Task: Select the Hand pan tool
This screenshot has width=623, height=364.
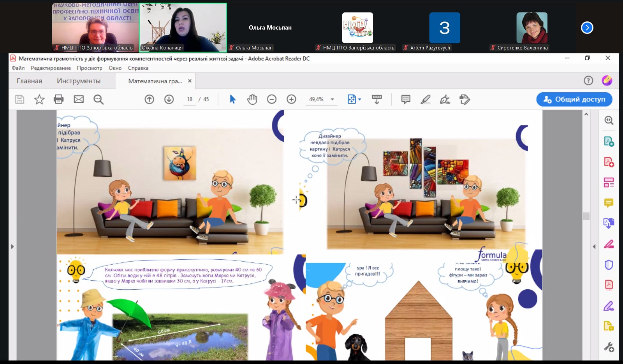Action: (x=252, y=99)
